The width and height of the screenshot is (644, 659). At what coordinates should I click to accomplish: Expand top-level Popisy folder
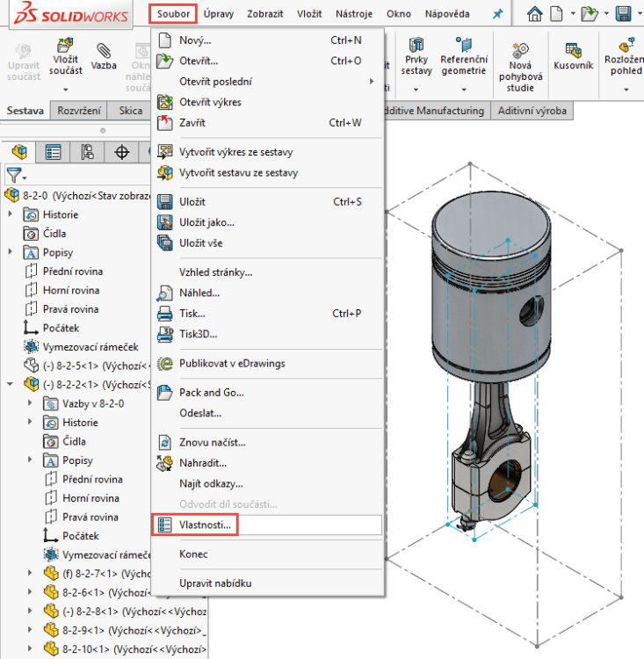[10, 252]
